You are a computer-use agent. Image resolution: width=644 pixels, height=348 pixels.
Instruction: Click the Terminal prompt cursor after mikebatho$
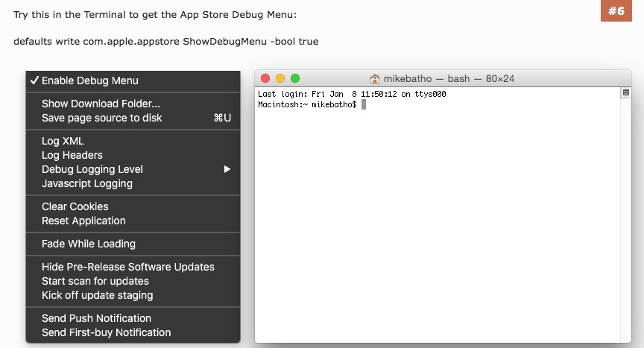[364, 104]
